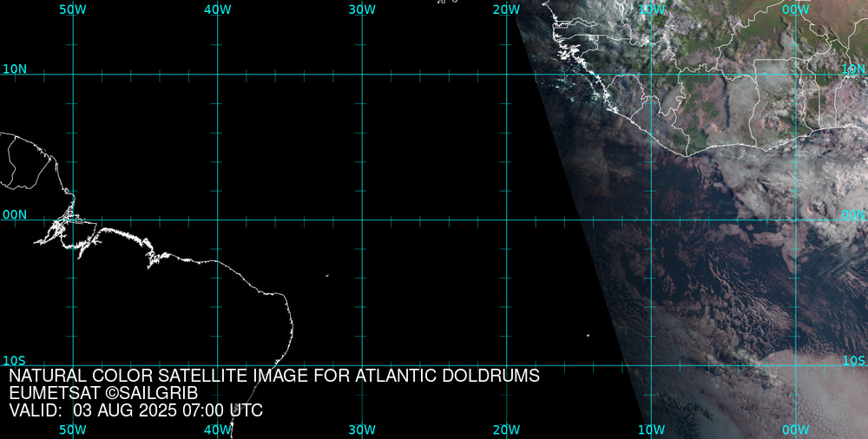Click the 10W label on the bottom edge
The height and width of the screenshot is (439, 868).
click(x=651, y=429)
